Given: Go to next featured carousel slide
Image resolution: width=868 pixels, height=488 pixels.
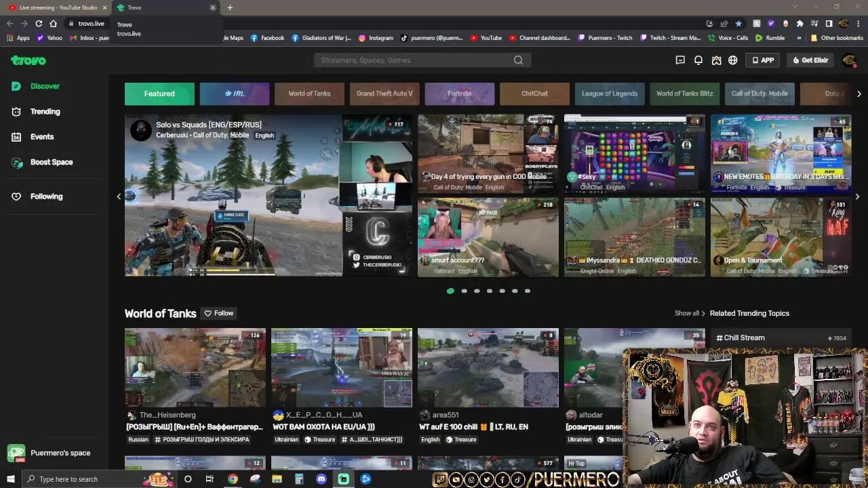Looking at the screenshot, I should [x=859, y=197].
